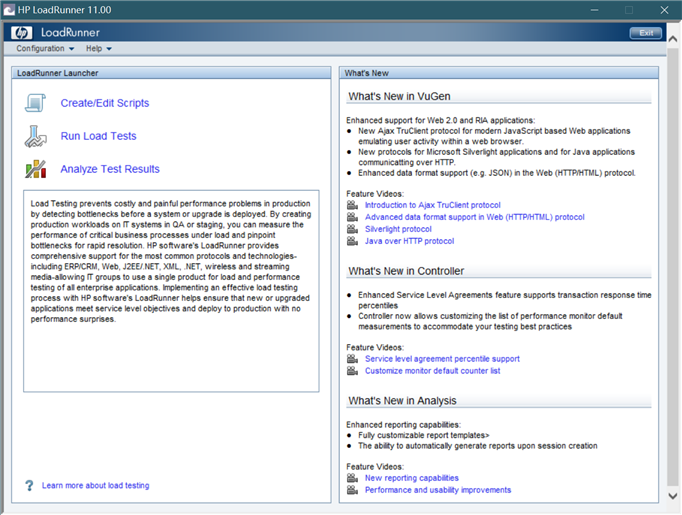Click the What's New in Analysis heading
This screenshot has height=515, width=682.
coord(402,401)
